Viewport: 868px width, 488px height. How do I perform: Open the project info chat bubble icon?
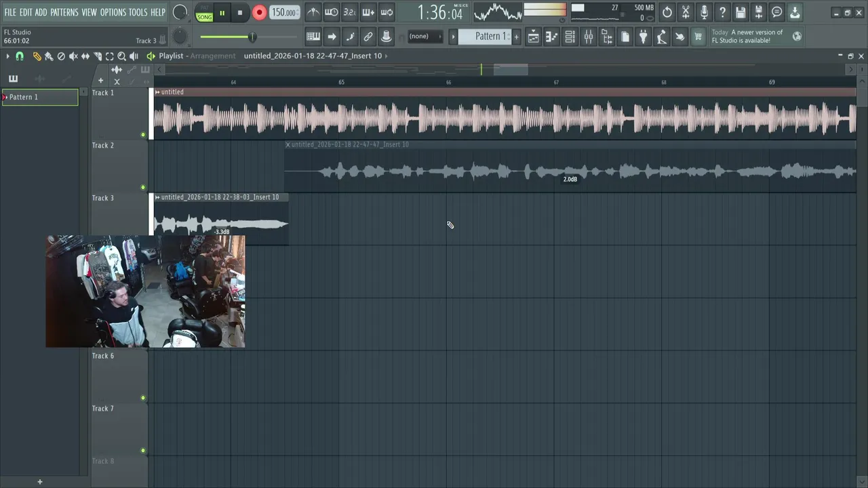(x=777, y=12)
